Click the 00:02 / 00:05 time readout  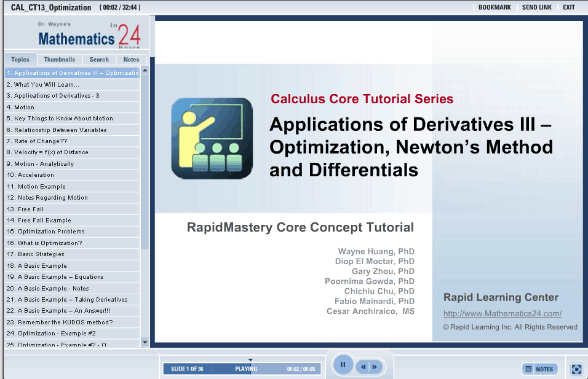301,369
